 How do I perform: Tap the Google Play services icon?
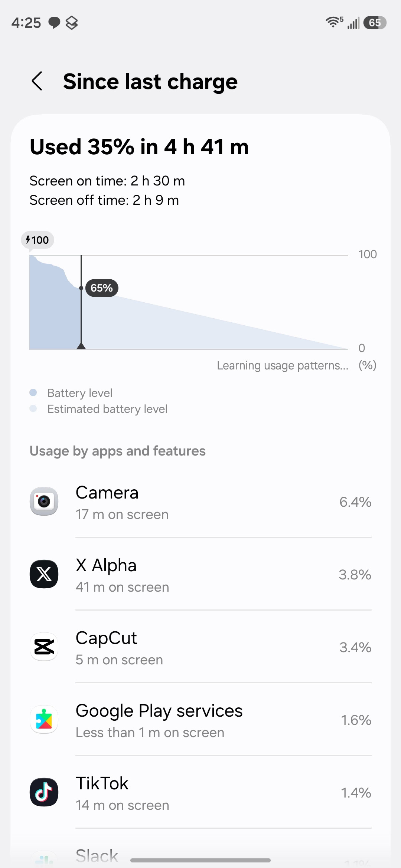pyautogui.click(x=44, y=719)
